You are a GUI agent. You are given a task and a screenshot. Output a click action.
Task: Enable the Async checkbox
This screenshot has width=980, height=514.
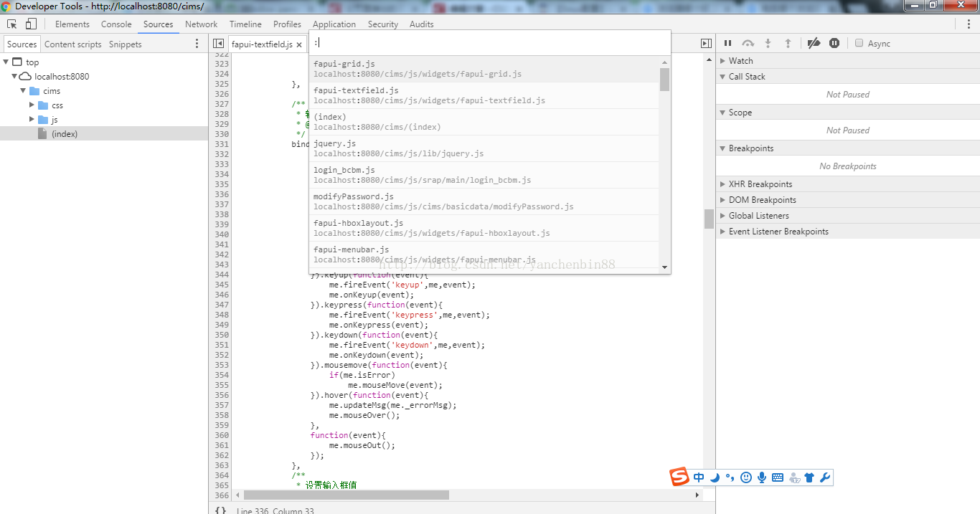[x=859, y=43]
